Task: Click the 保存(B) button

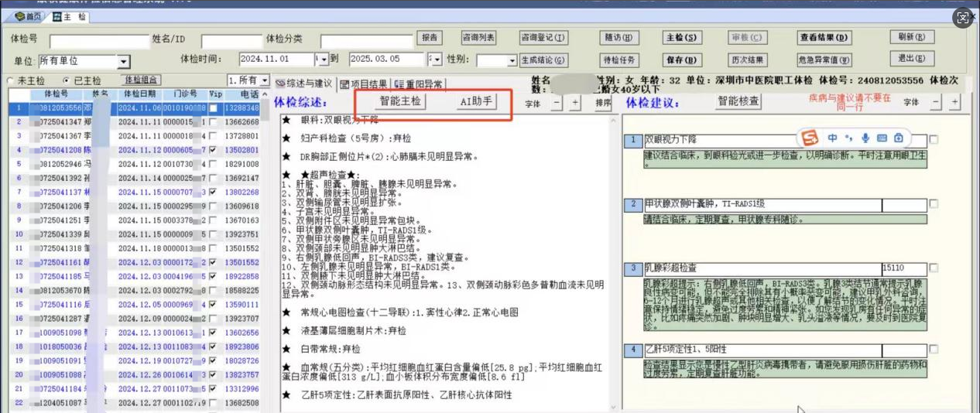Action: click(682, 60)
